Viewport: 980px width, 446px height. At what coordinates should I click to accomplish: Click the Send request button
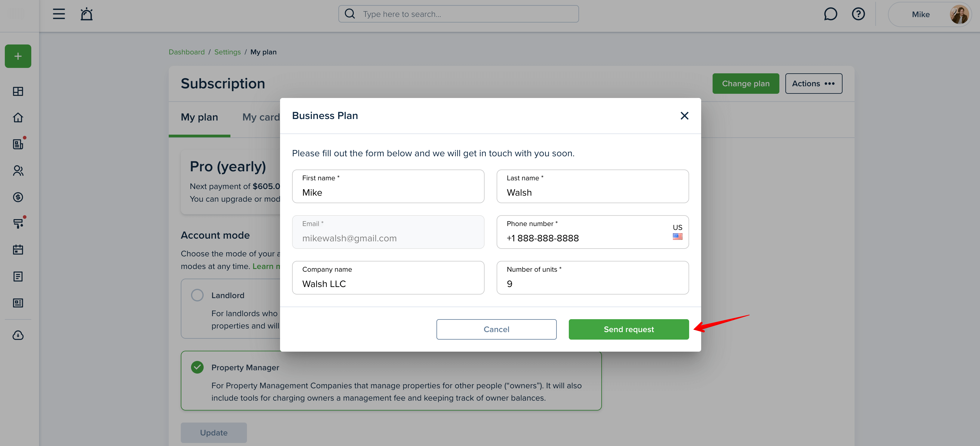pos(628,329)
